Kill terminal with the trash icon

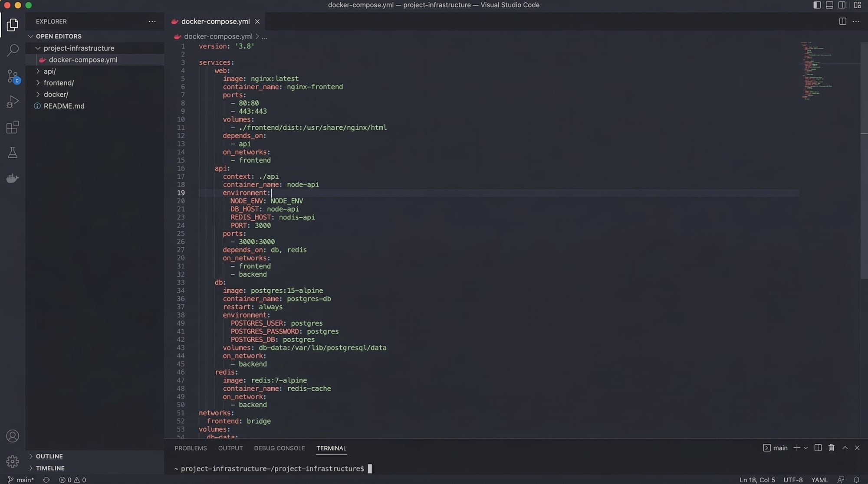click(x=831, y=448)
